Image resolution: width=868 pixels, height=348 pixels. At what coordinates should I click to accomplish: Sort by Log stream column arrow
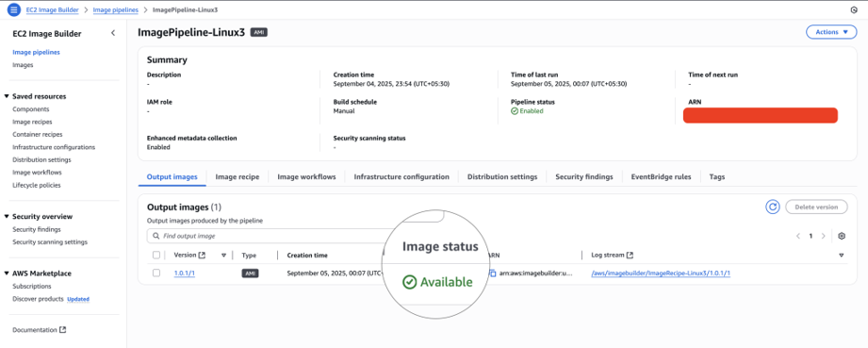point(842,256)
